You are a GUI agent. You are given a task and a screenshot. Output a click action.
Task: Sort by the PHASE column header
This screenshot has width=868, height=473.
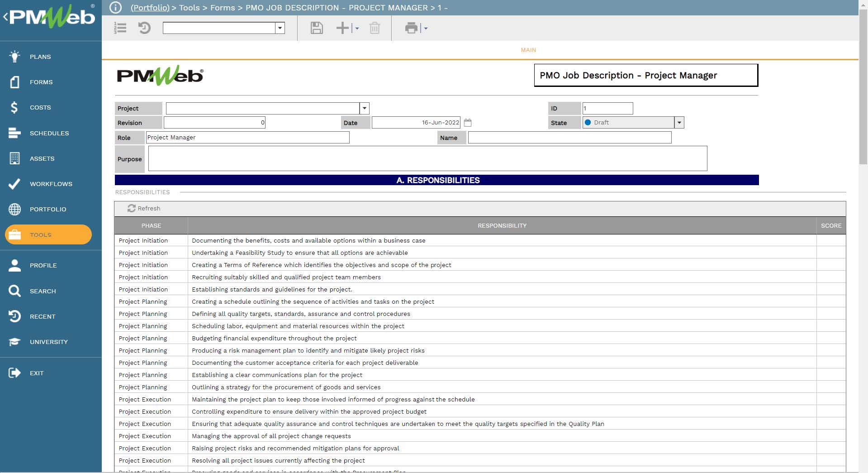151,225
